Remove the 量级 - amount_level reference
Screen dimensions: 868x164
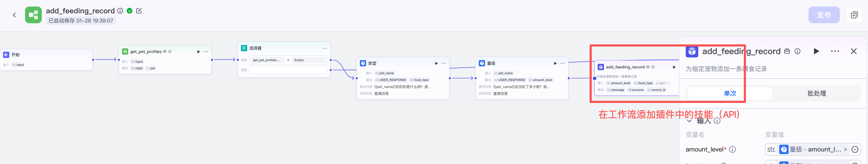pyautogui.click(x=846, y=149)
